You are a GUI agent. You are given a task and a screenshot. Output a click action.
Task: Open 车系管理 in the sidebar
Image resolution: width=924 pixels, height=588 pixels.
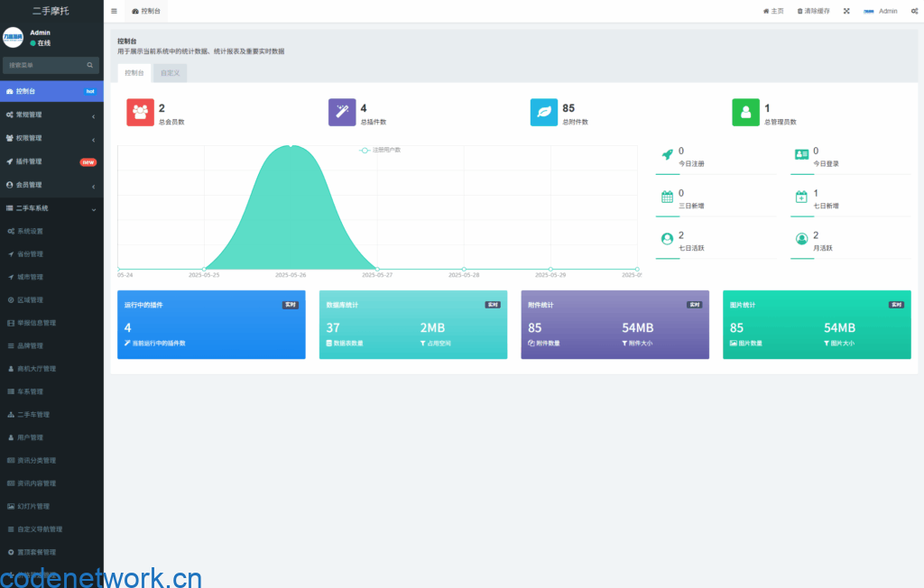[x=51, y=391]
